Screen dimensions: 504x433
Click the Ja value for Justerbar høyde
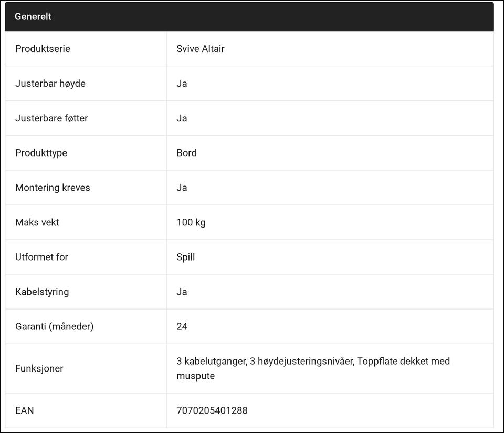182,84
